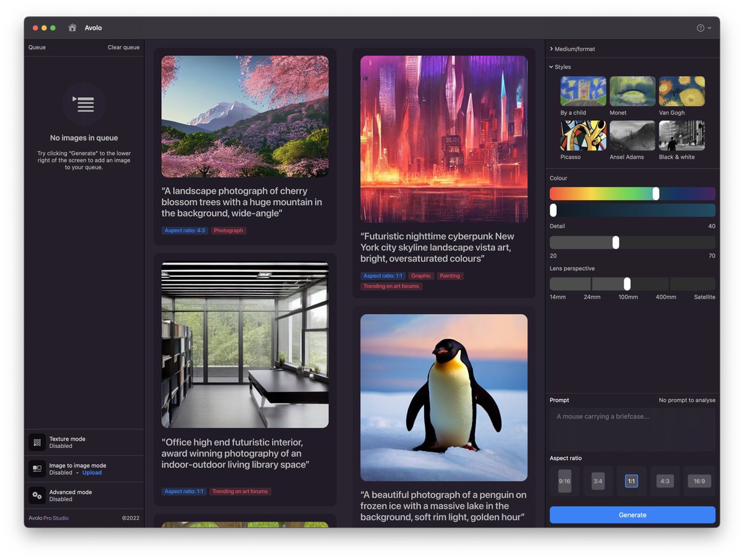This screenshot has height=560, width=744.
Task: Choose the 1:1 aspect ratio
Action: pyautogui.click(x=632, y=481)
